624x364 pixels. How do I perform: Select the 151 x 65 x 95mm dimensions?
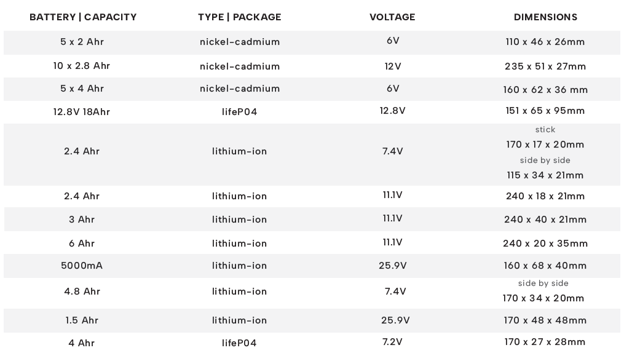tap(545, 111)
